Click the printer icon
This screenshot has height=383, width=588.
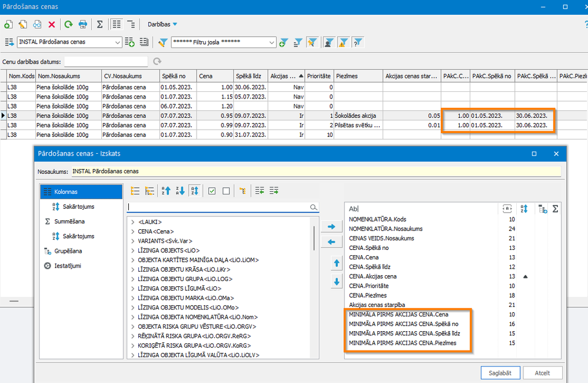(82, 24)
